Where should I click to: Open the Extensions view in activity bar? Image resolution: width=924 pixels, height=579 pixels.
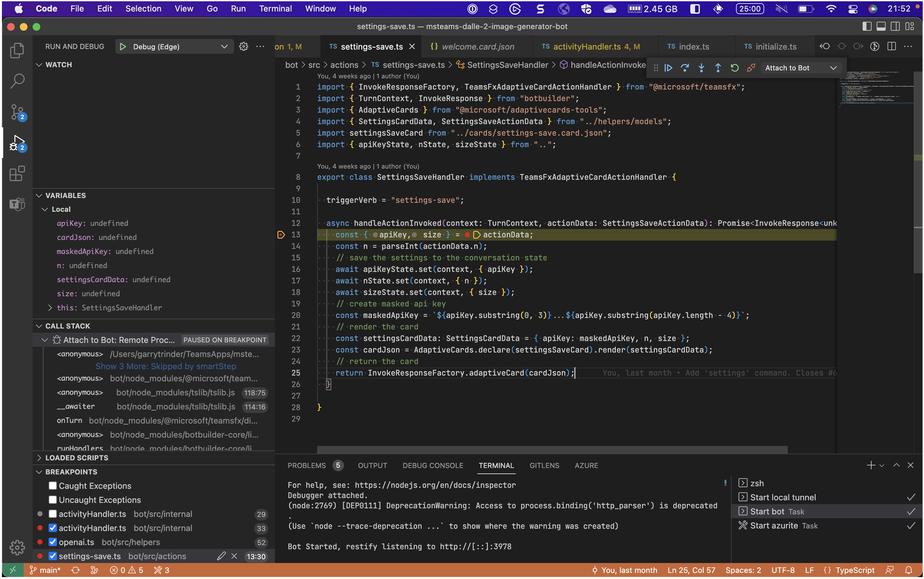(17, 173)
